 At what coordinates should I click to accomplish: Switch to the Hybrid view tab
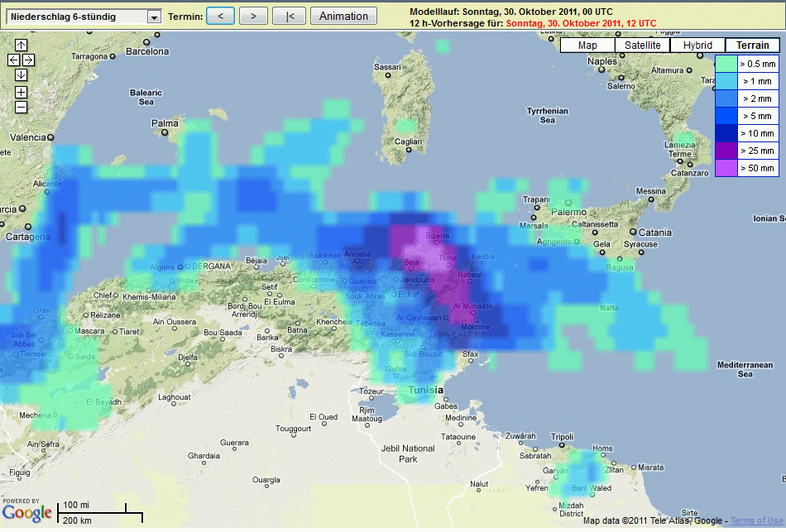coord(697,46)
